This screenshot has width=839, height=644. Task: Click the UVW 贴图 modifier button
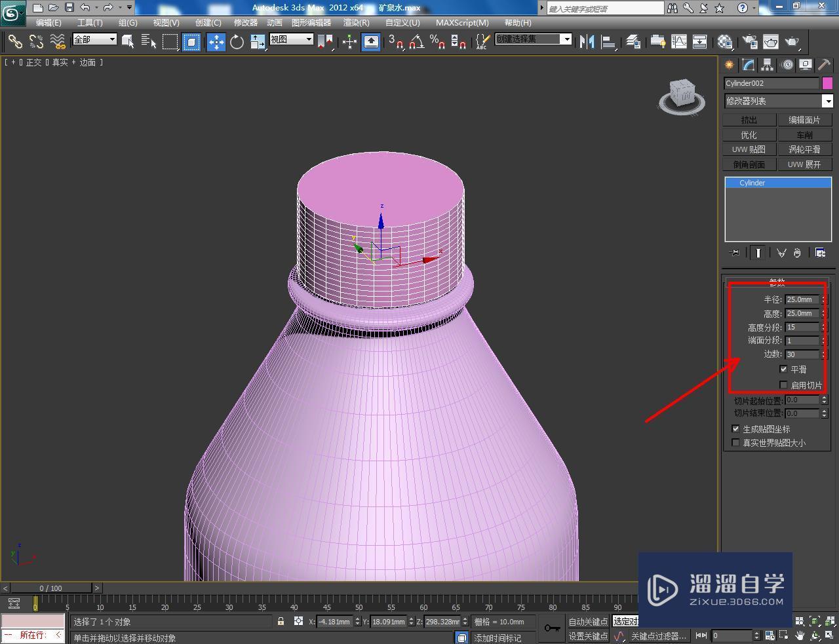pos(749,149)
